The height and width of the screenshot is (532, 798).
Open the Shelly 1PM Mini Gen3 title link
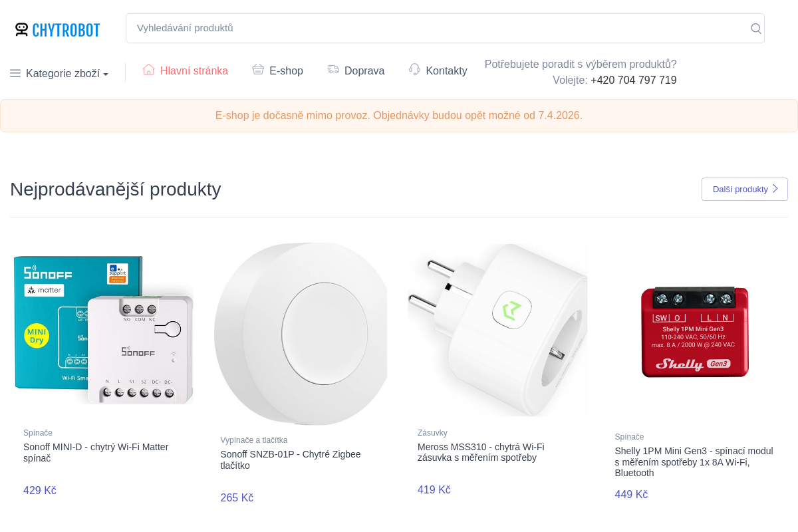[694, 462]
